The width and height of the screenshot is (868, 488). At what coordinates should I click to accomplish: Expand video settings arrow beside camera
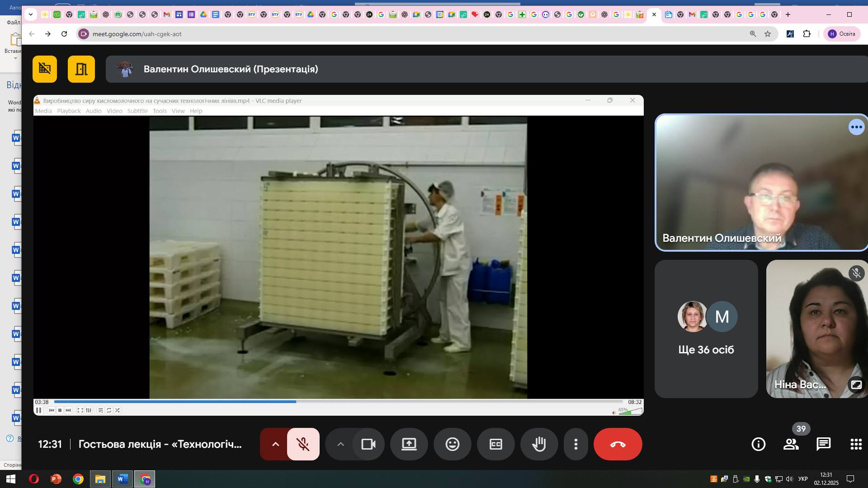coord(341,444)
